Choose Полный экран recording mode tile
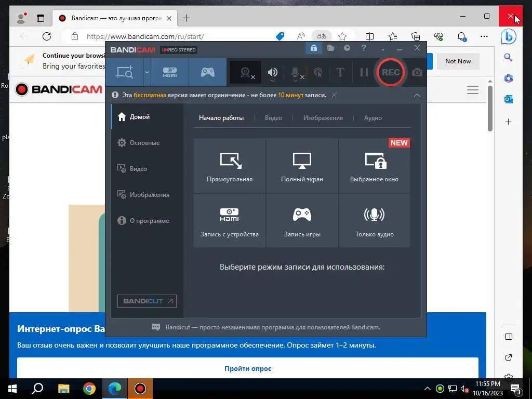This screenshot has width=532, height=399. pos(302,166)
